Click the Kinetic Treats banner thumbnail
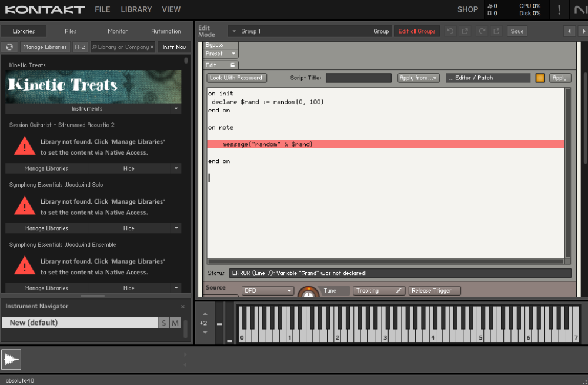This screenshot has width=588, height=385. coord(93,87)
